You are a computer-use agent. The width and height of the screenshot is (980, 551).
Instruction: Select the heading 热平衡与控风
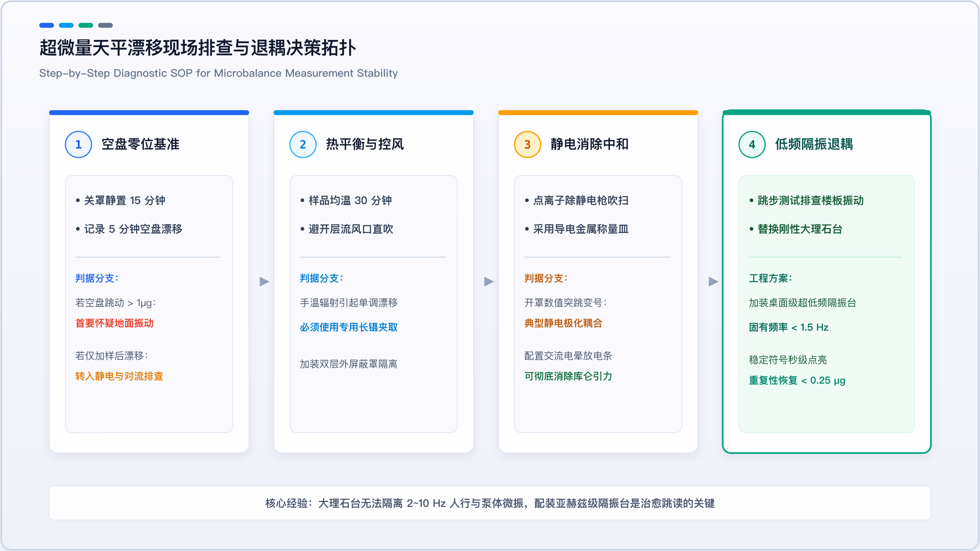(365, 144)
